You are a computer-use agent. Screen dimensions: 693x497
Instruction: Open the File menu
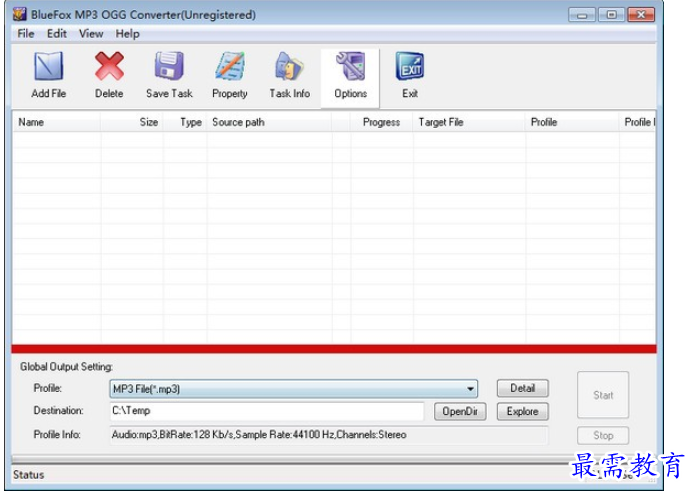(x=26, y=34)
